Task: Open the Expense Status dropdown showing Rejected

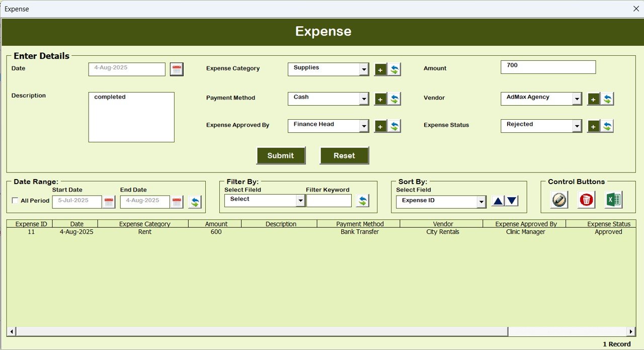Action: (x=577, y=126)
